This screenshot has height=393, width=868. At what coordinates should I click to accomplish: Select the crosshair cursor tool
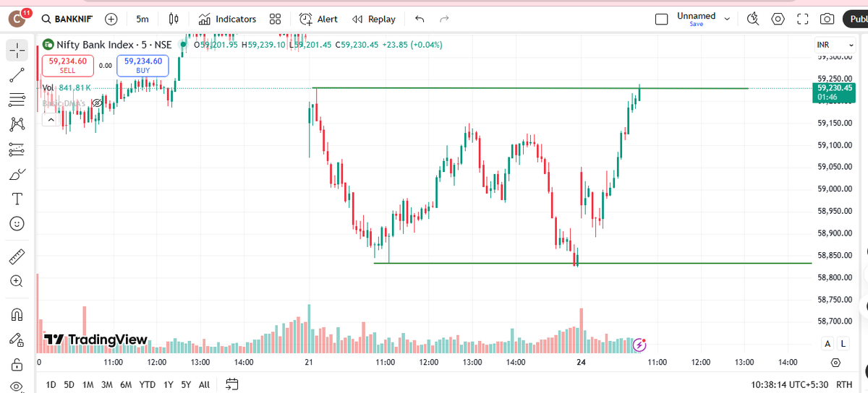pos(17,51)
